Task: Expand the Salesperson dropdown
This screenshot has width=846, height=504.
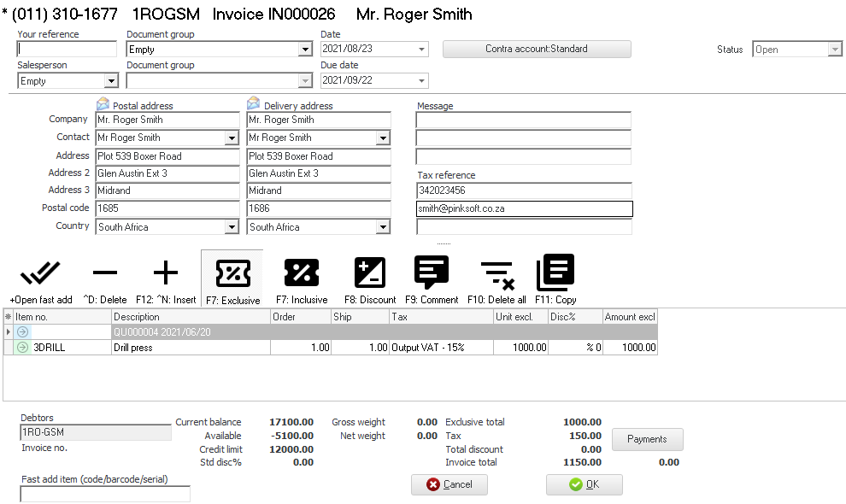Action: tap(111, 81)
